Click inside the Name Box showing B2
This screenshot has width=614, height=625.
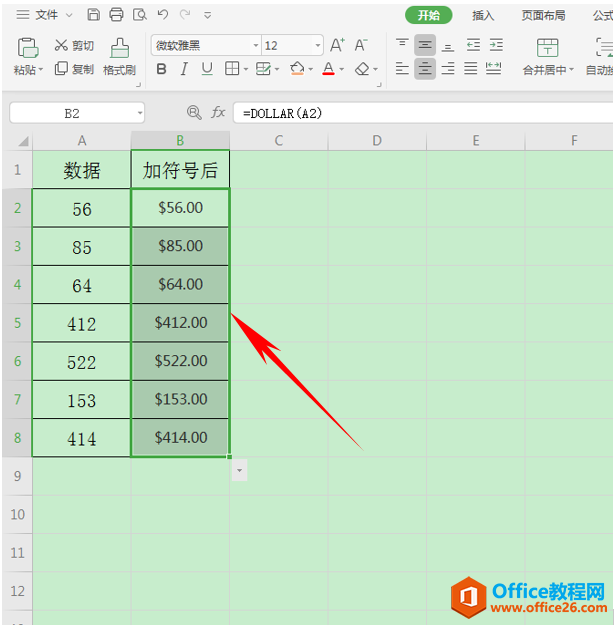pos(73,114)
